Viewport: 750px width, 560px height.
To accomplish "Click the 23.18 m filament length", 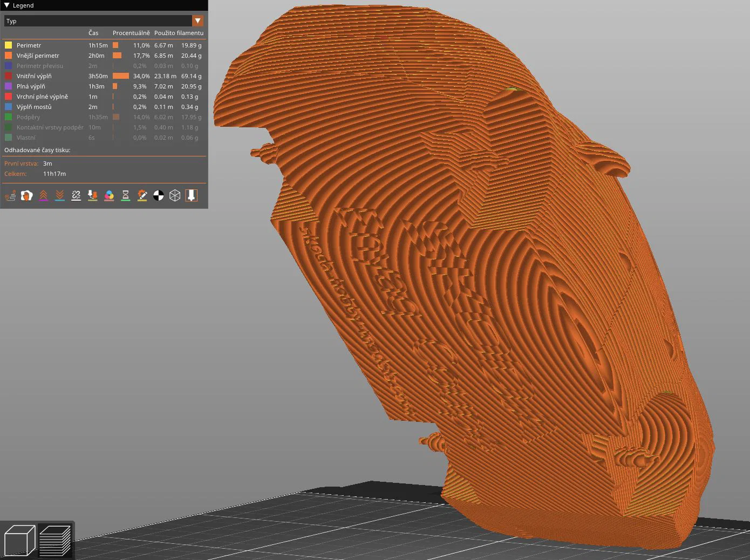I will tap(165, 76).
